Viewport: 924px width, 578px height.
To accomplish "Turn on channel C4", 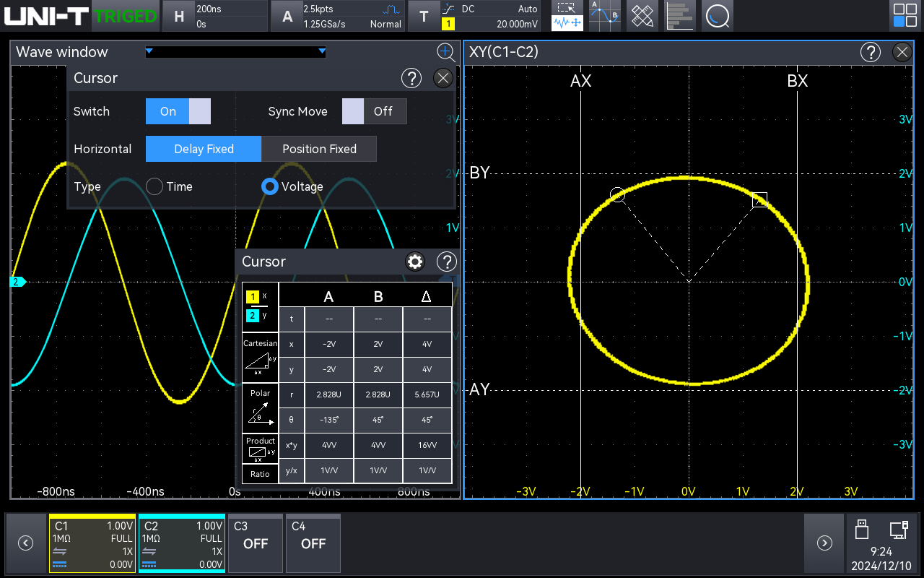I will 313,543.
